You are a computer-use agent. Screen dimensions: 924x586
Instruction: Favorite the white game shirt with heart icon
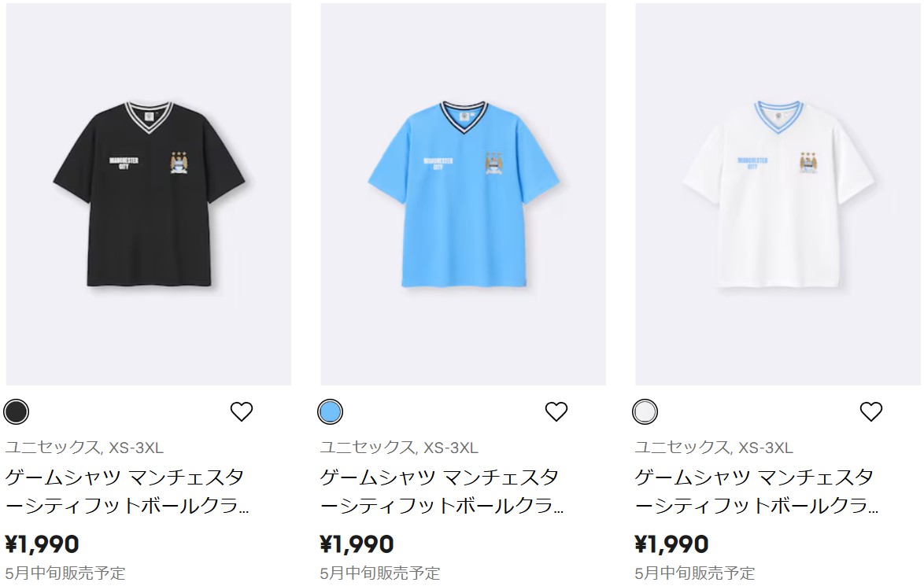(x=870, y=411)
